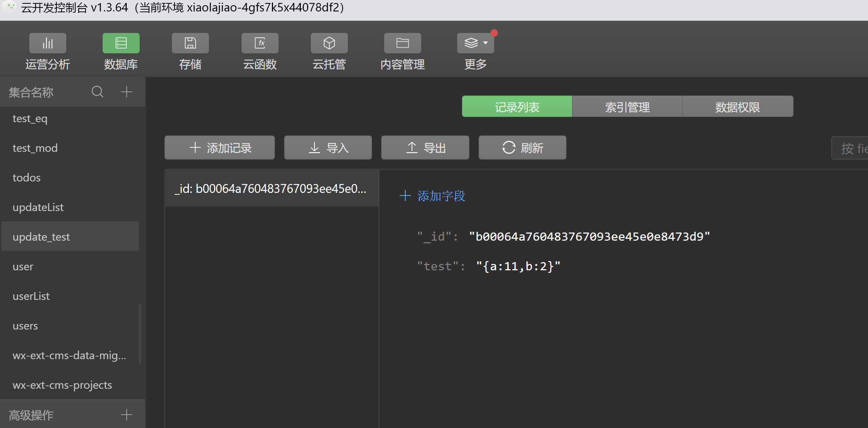Viewport: 868px width, 428px height.
Task: Select the 记录列表 tab
Action: coord(517,107)
